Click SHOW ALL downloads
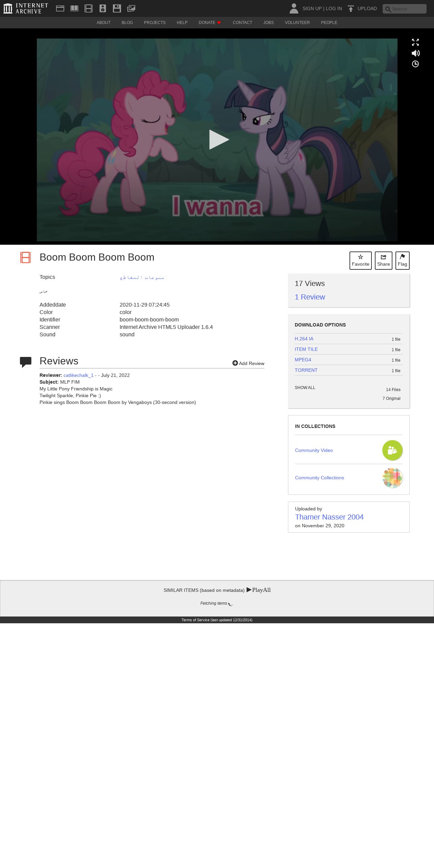This screenshot has height=868, width=434. pyautogui.click(x=305, y=388)
